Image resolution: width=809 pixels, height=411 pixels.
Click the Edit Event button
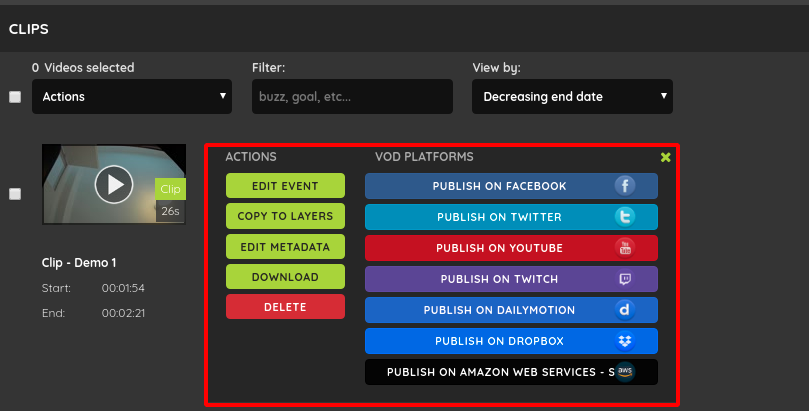click(285, 186)
